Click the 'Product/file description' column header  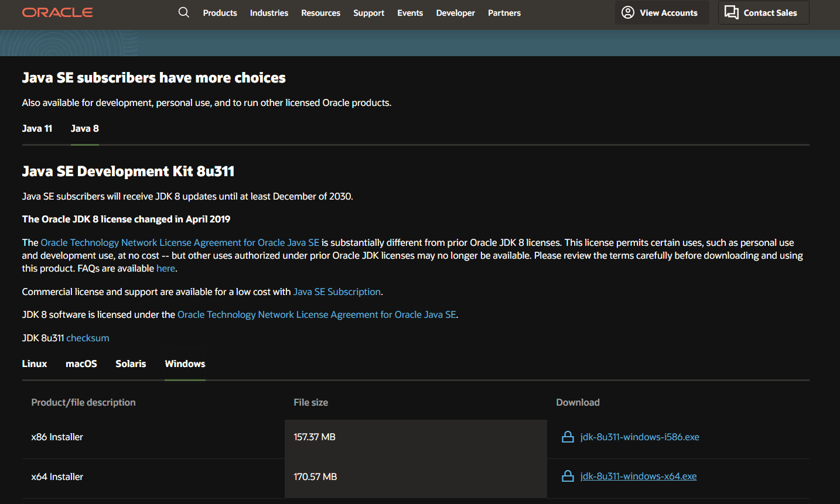tap(83, 402)
